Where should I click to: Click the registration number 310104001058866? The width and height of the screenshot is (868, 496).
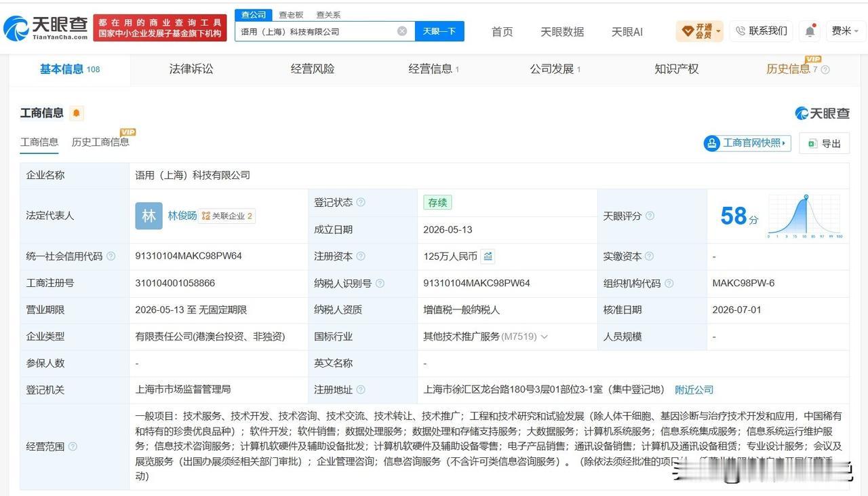pyautogui.click(x=176, y=283)
